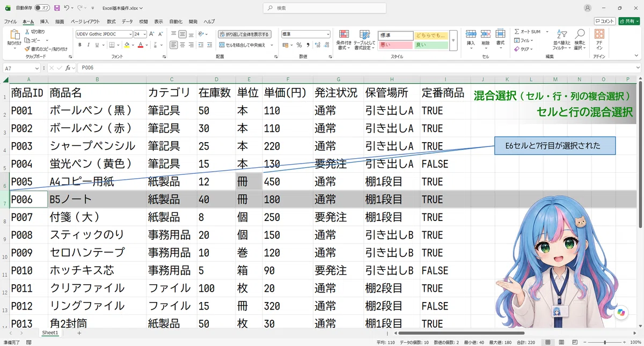
Task: Open the number format dropdown (標準)
Action: [328, 34]
